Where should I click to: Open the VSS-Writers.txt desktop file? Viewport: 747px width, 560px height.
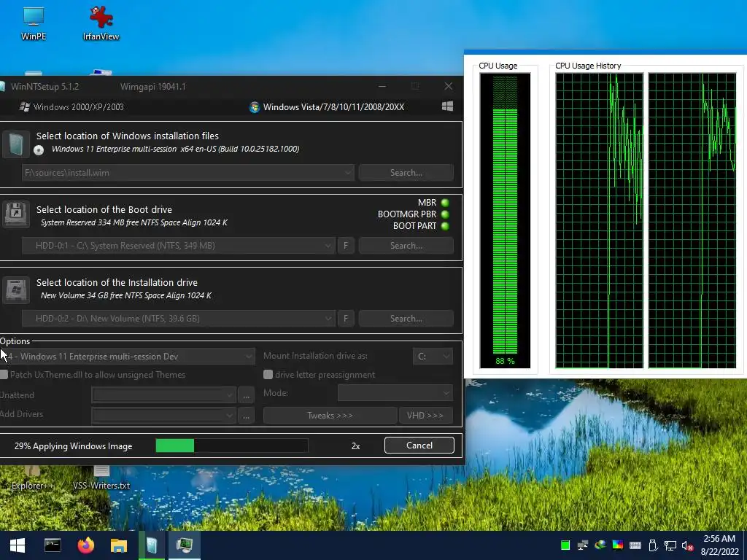pyautogui.click(x=101, y=478)
